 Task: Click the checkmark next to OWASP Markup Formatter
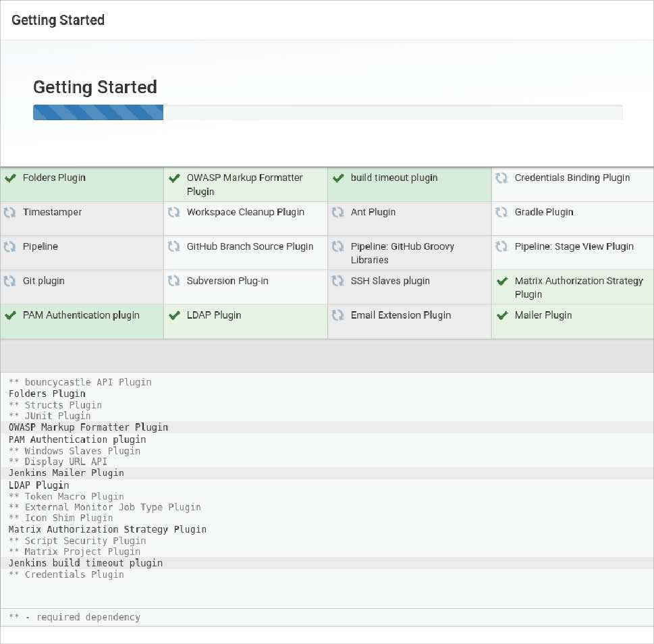coord(174,178)
